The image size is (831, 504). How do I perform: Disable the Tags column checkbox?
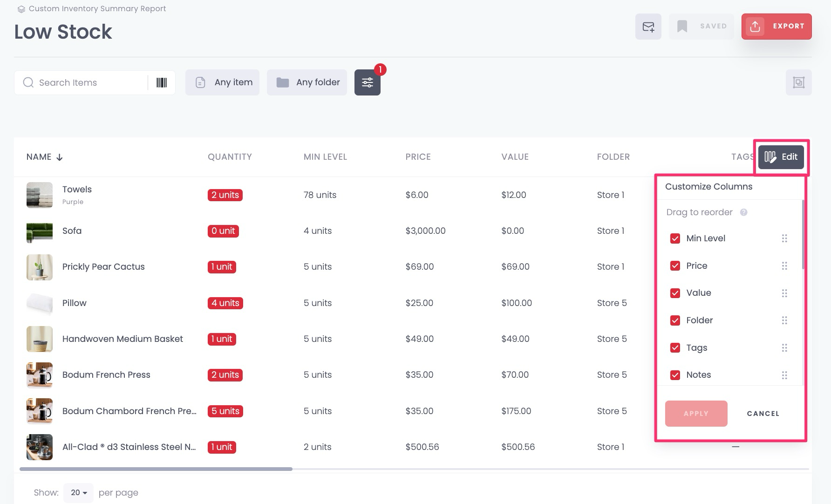coord(675,347)
